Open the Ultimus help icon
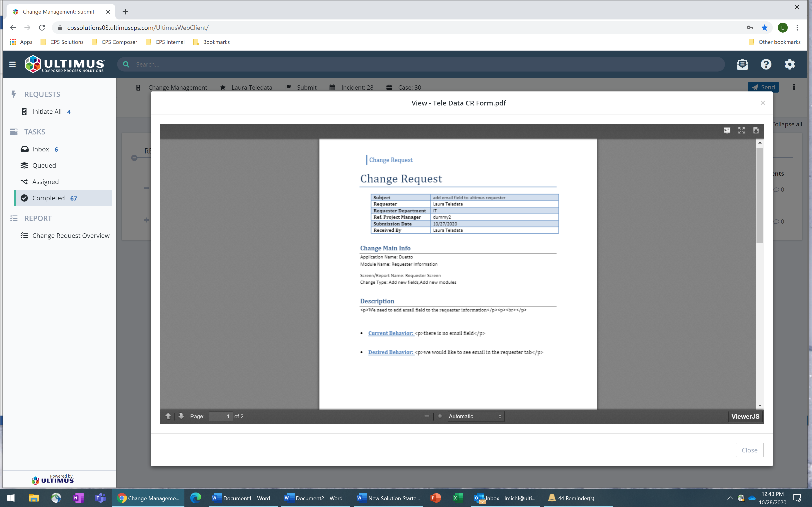This screenshot has height=507, width=812. [x=766, y=64]
